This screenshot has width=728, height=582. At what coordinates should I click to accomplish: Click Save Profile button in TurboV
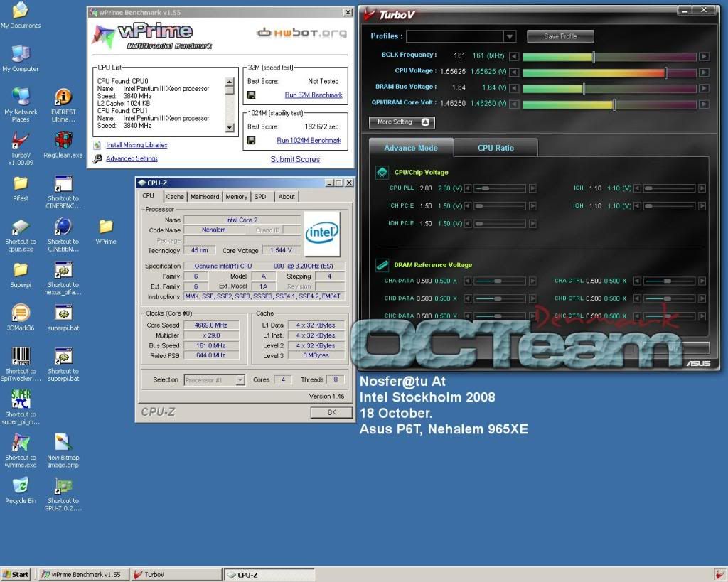560,36
